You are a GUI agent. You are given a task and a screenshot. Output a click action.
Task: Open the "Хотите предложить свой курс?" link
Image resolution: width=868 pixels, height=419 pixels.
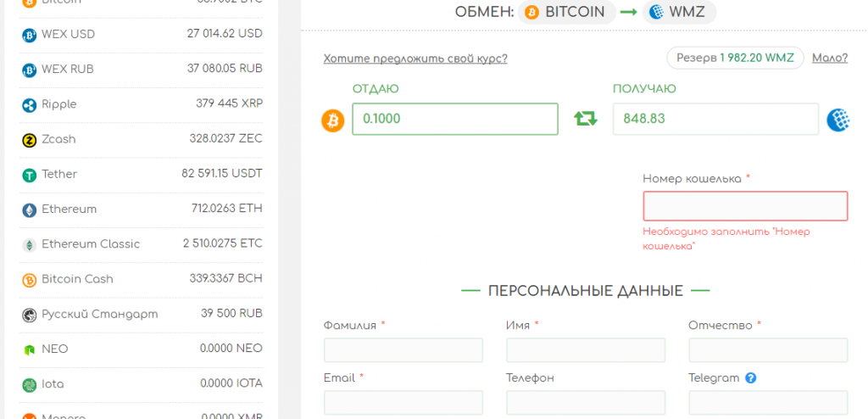[415, 59]
